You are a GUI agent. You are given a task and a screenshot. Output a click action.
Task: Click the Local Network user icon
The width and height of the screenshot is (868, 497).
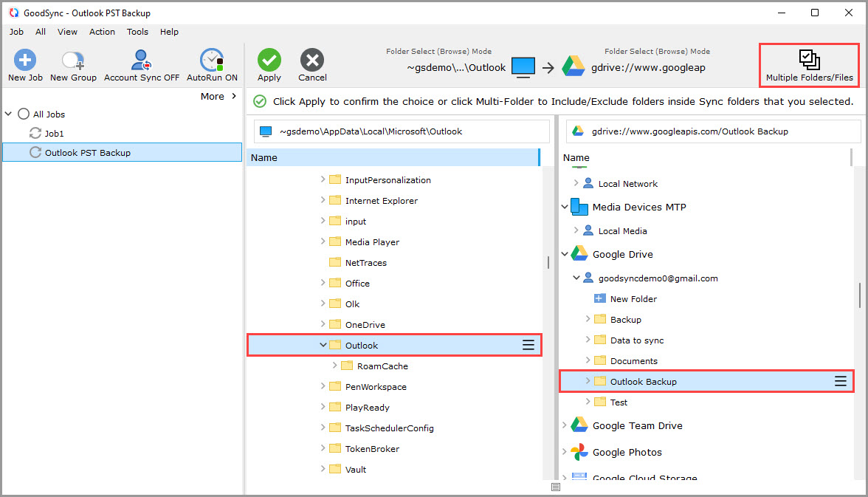pos(588,183)
